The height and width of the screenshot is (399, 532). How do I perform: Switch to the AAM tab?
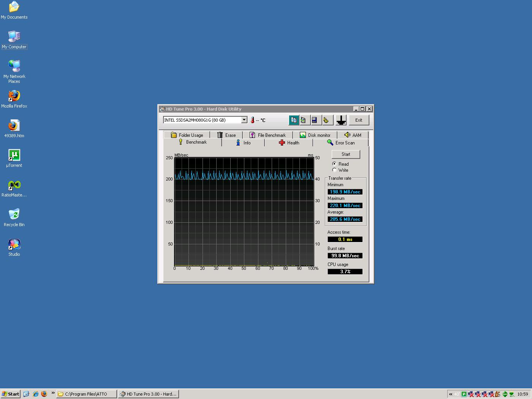click(x=353, y=135)
